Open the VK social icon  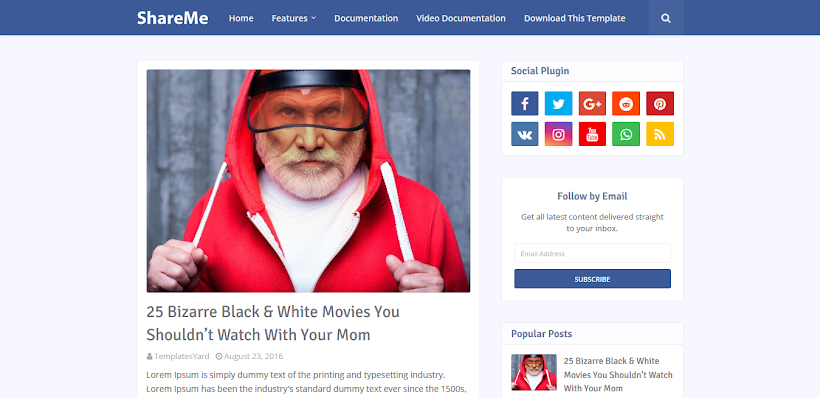[525, 134]
